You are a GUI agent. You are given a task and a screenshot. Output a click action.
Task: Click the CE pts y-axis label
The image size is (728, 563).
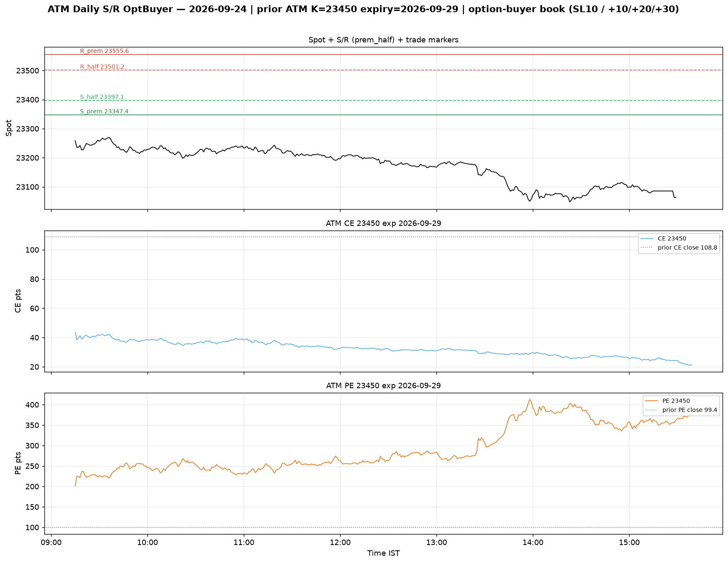pos(18,301)
